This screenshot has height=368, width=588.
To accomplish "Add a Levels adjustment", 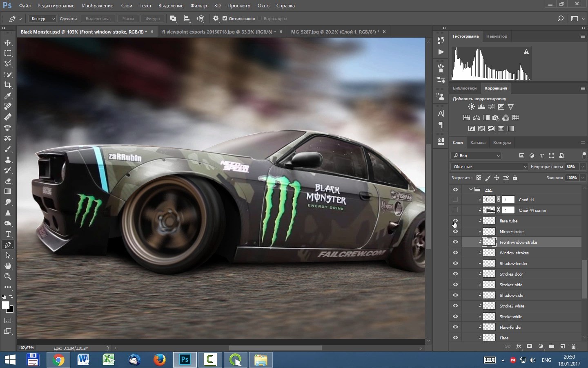I will tap(481, 107).
